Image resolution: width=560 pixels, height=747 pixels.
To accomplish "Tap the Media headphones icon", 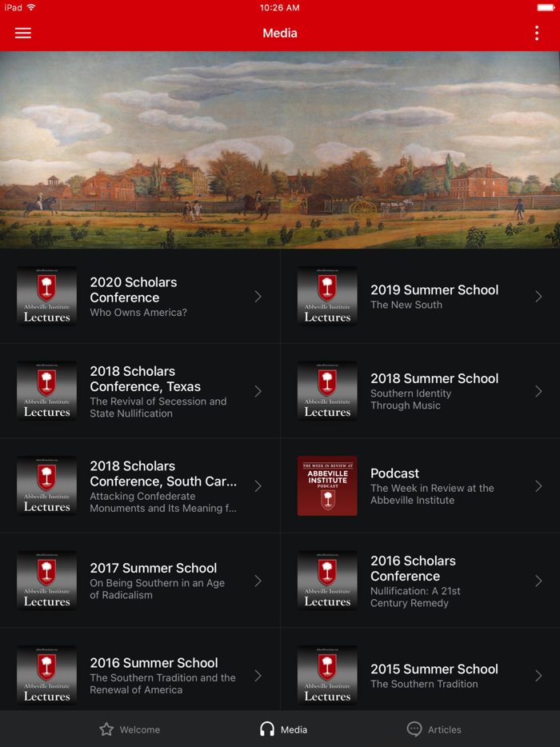I will (267, 729).
